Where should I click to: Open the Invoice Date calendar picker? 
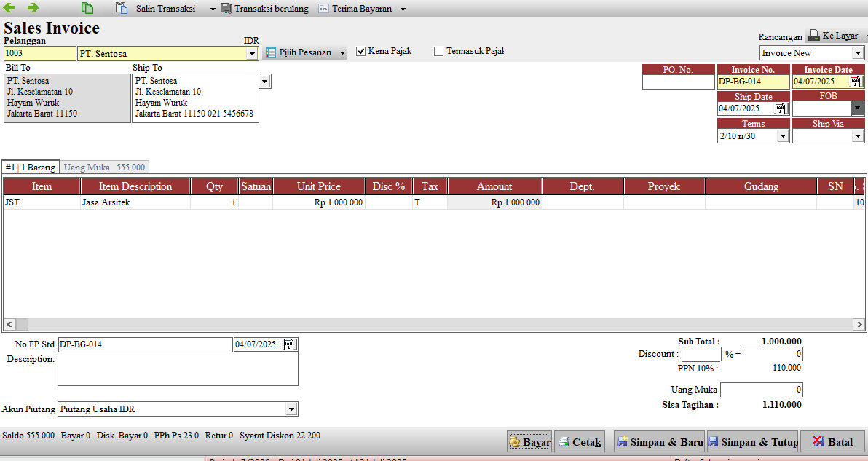[856, 82]
